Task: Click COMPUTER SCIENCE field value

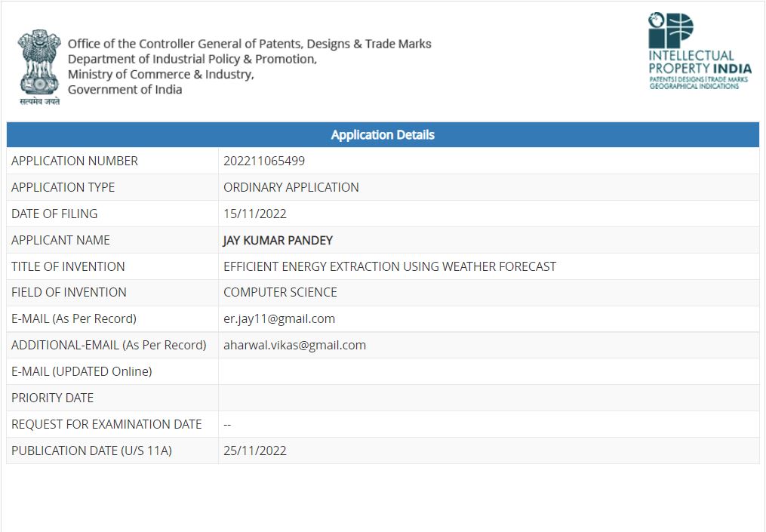Action: pos(280,292)
